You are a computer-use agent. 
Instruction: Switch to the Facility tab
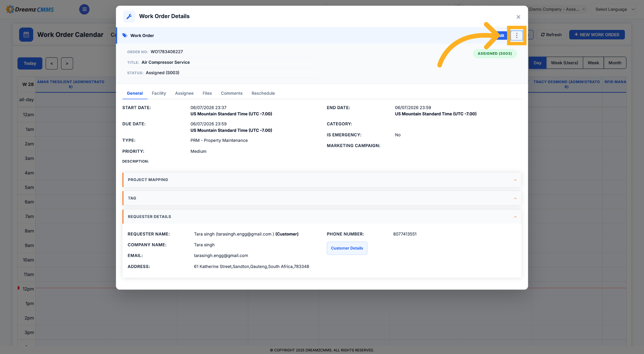[159, 93]
